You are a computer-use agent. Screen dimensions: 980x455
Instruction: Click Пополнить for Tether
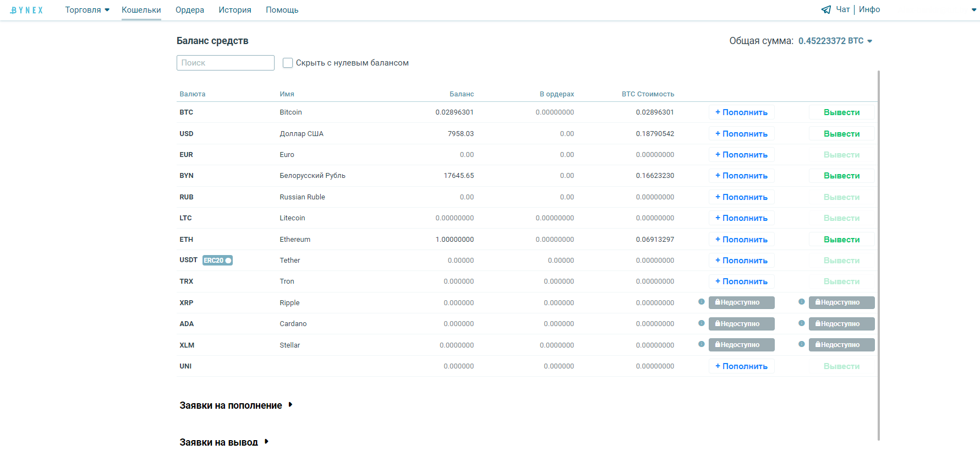741,261
